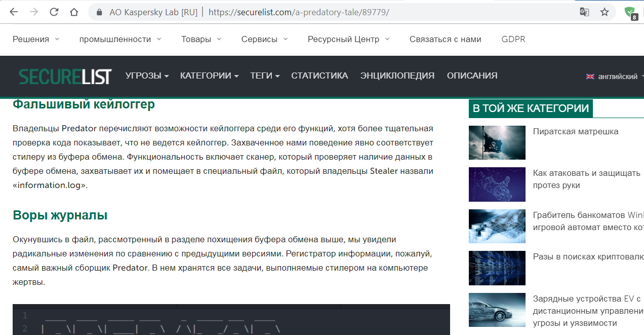Expand the Товары dropdown

coord(202,39)
